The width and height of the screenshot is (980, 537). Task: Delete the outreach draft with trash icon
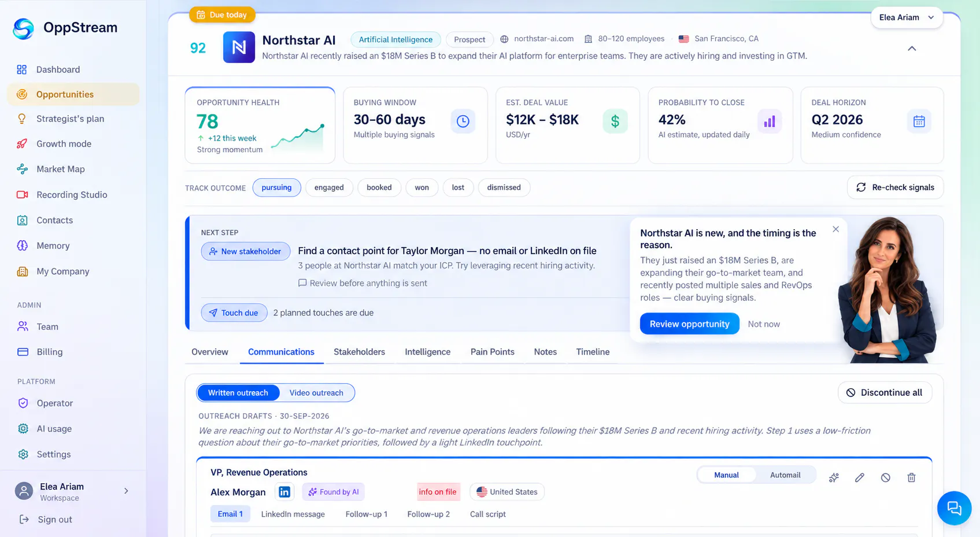(x=911, y=477)
